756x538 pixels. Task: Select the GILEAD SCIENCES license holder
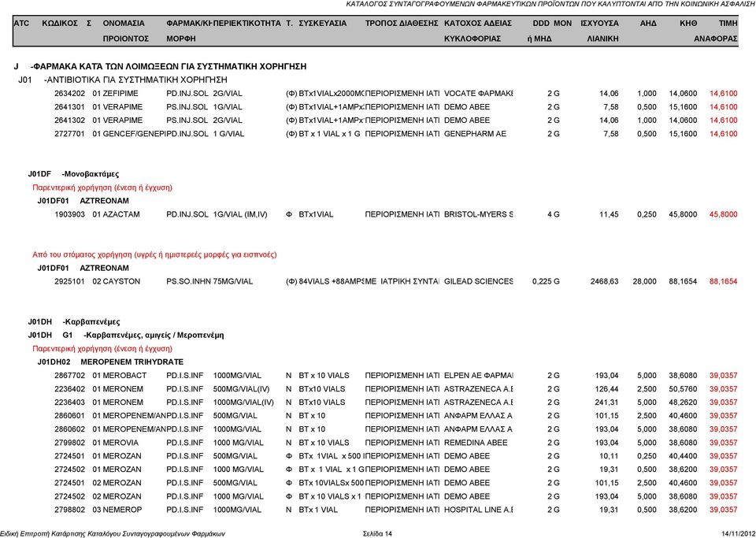479,281
